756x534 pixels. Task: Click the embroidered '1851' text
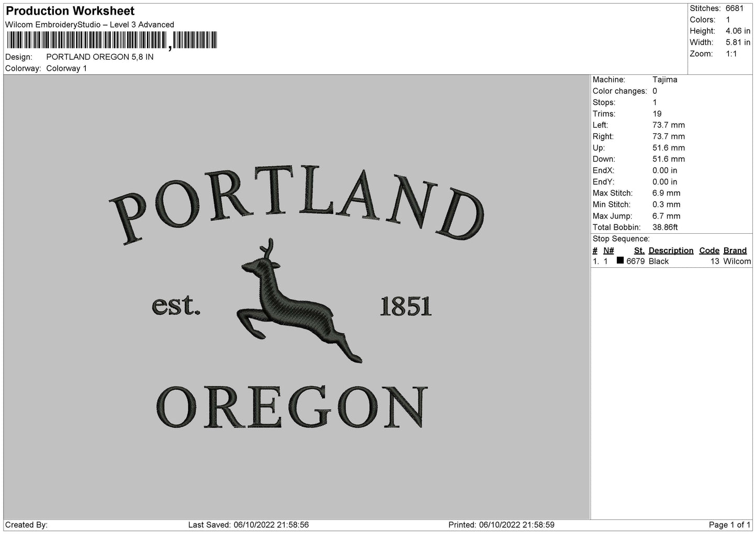point(405,306)
